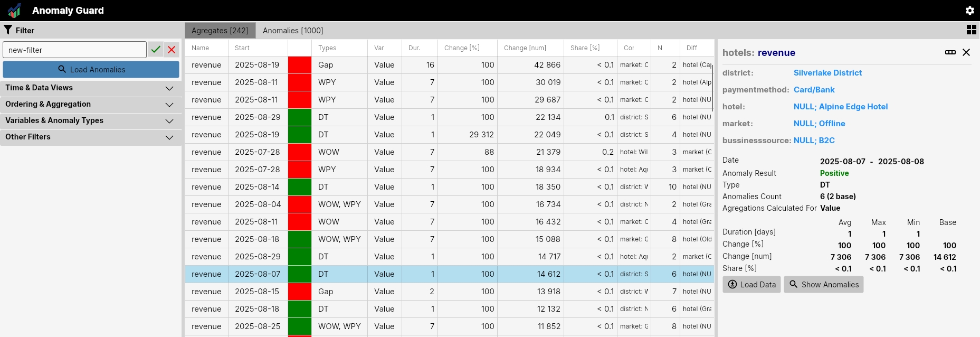Select row with change [%] 29 312
The height and width of the screenshot is (337, 980).
coord(449,135)
